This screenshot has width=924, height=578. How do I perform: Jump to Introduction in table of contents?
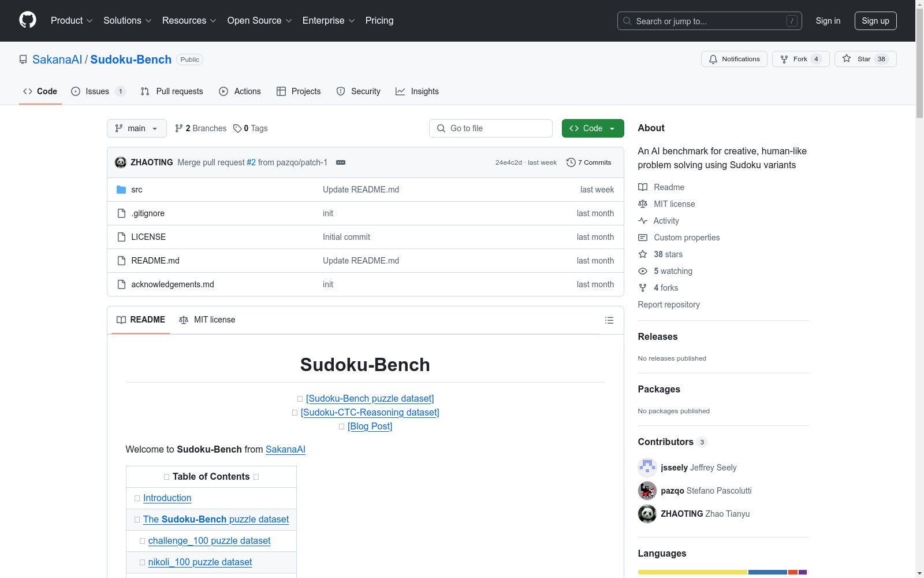click(167, 498)
